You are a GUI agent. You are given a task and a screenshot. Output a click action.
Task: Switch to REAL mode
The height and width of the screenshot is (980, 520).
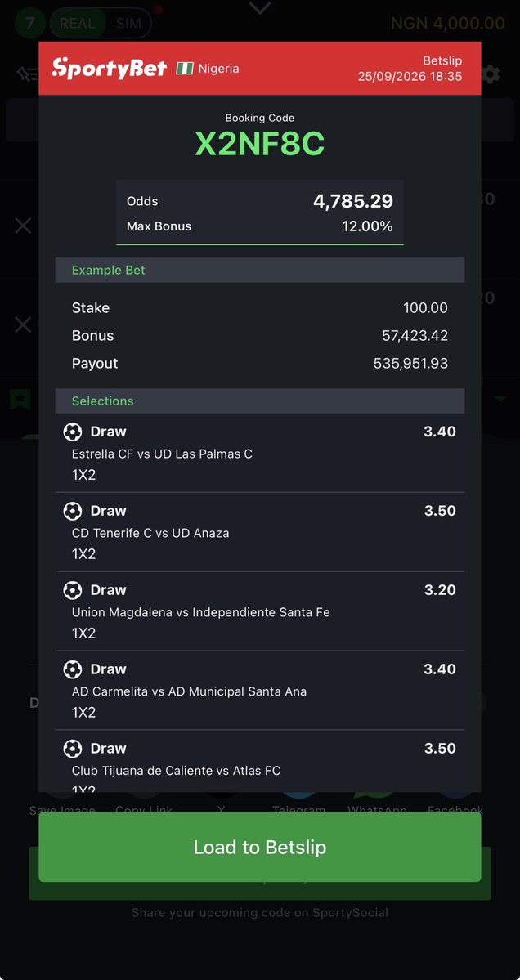click(78, 24)
